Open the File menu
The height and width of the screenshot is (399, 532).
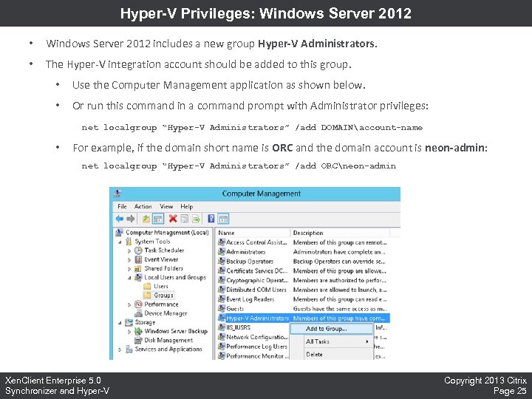pyautogui.click(x=122, y=206)
